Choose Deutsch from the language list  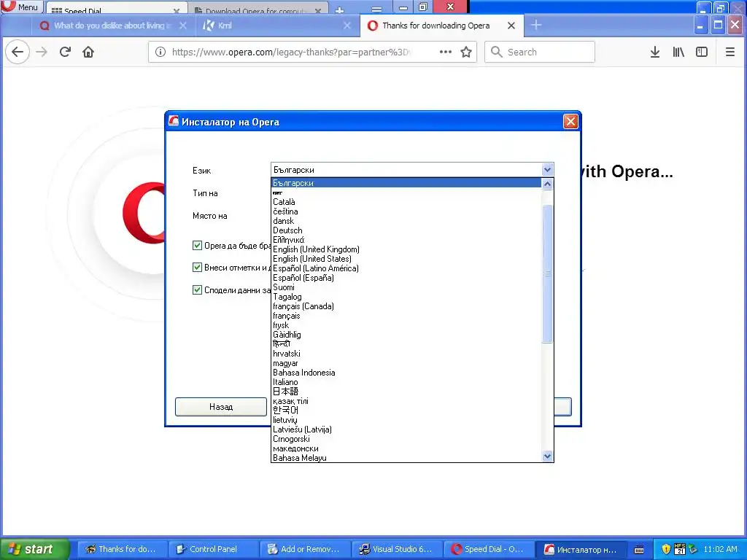(x=406, y=230)
